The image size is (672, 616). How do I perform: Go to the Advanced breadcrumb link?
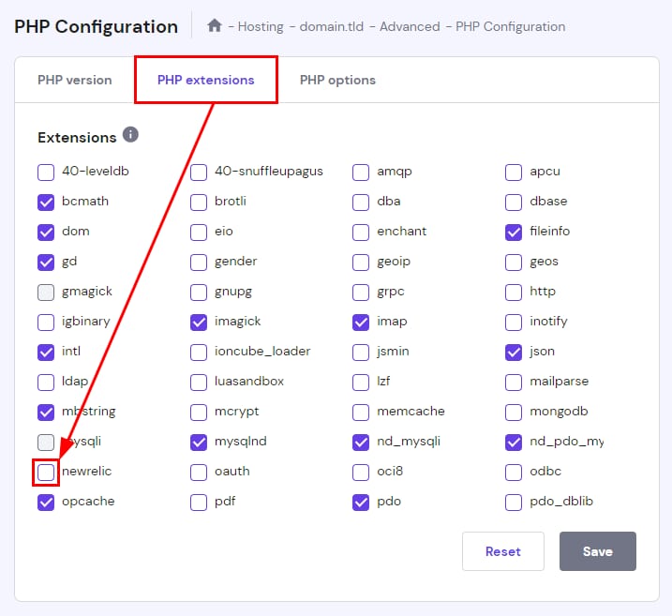[410, 26]
